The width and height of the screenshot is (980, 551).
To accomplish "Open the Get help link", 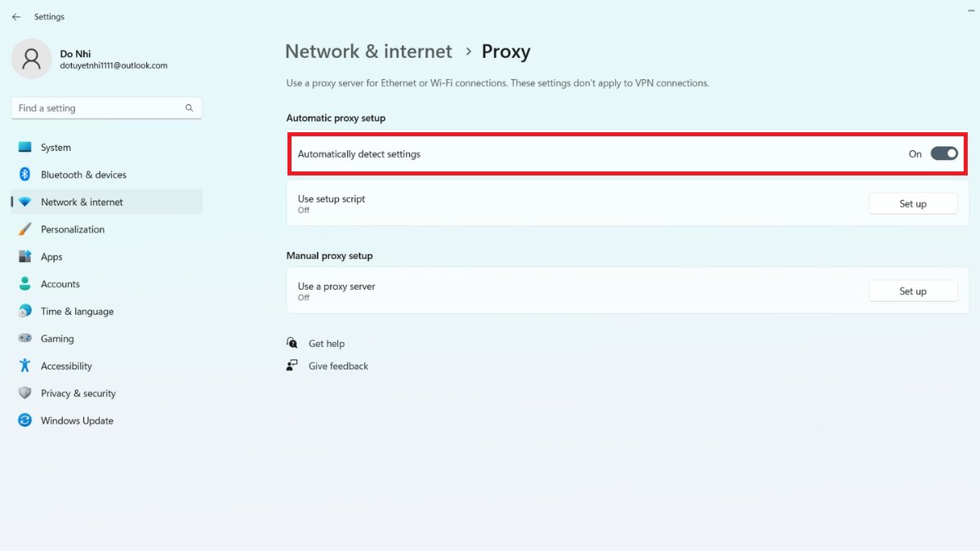I will (326, 344).
